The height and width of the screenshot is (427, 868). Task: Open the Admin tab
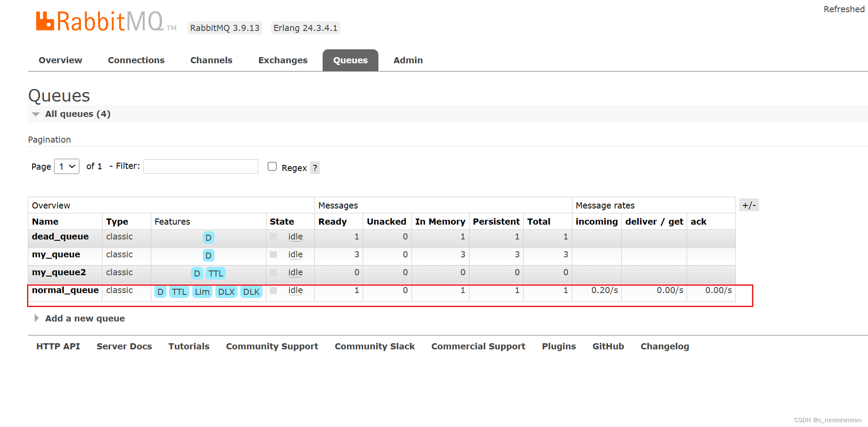408,60
